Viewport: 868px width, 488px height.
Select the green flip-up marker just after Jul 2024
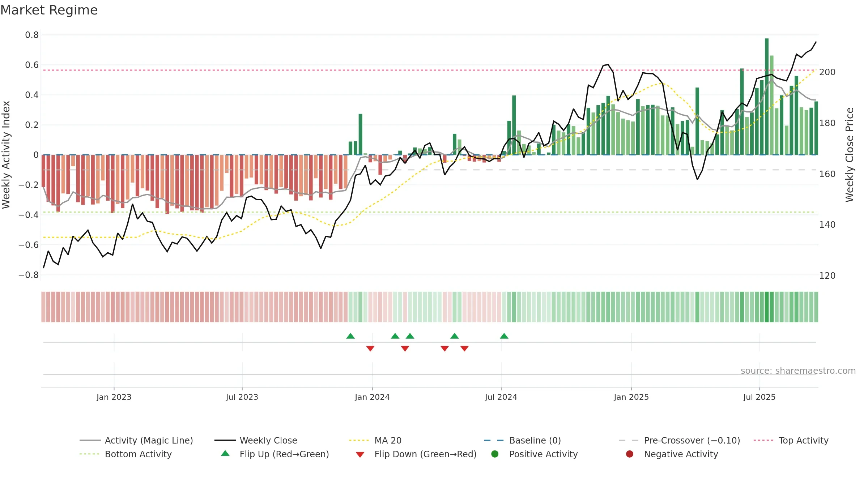(504, 336)
